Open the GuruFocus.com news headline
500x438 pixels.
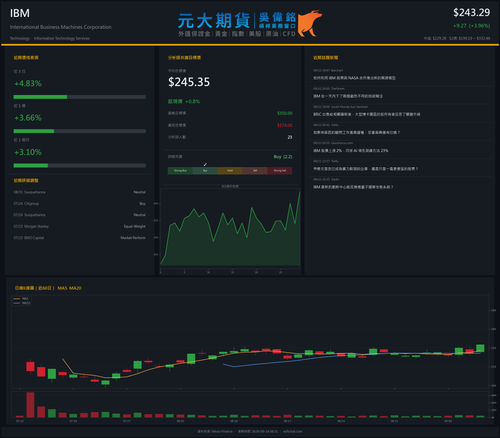click(351, 151)
